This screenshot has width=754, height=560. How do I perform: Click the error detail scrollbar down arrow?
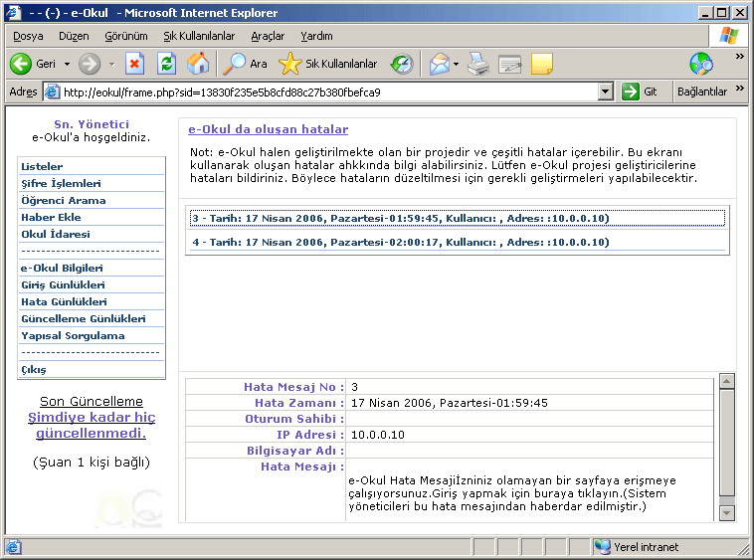coord(726,513)
